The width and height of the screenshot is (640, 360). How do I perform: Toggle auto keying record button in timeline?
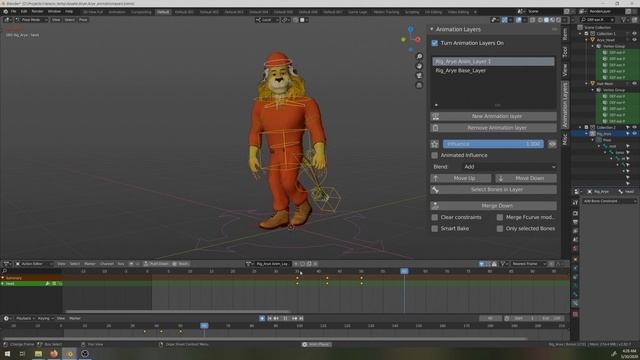point(262,318)
